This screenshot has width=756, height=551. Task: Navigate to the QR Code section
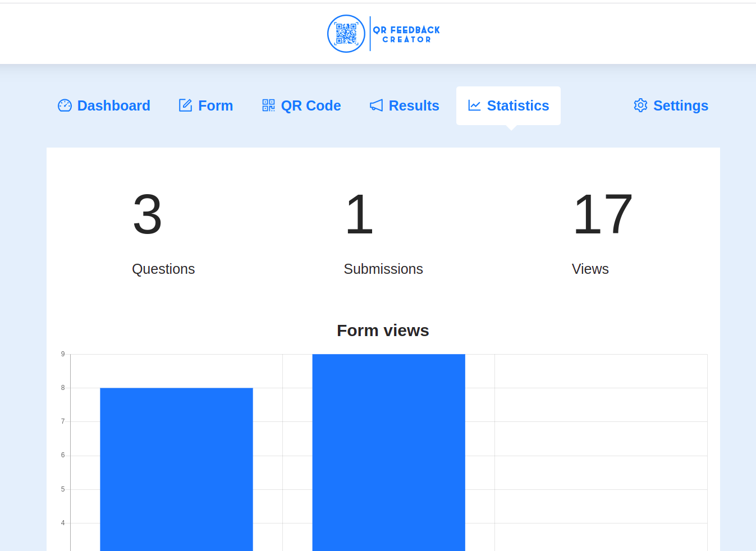click(311, 105)
